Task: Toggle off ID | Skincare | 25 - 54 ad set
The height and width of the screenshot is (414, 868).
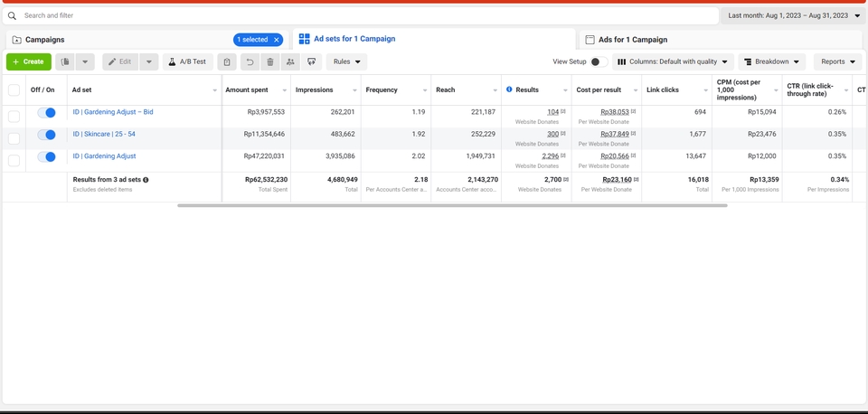Action: (46, 135)
